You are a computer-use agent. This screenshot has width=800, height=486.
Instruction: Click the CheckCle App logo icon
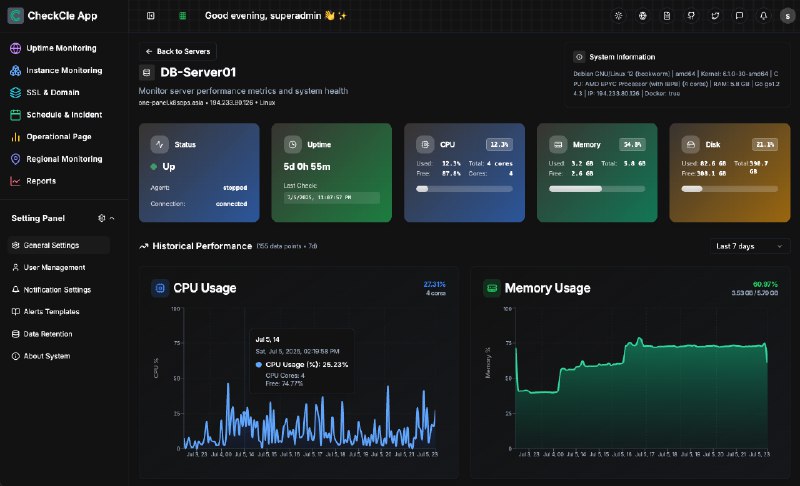pos(16,15)
